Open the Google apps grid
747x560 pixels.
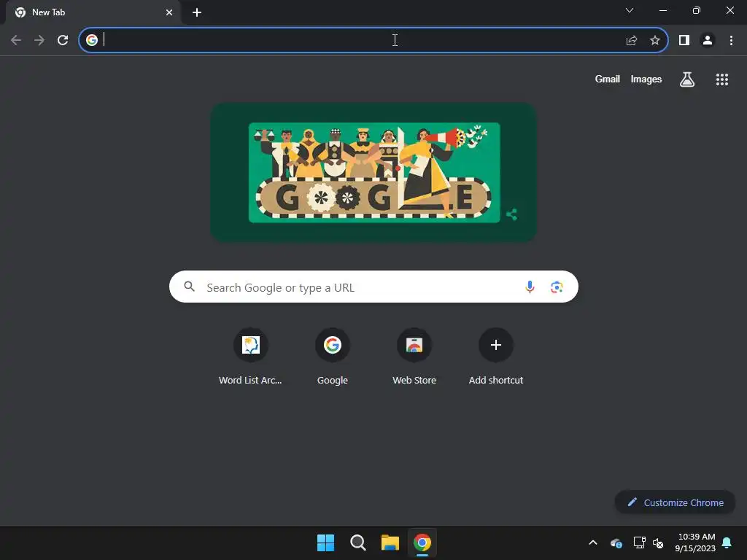[722, 79]
